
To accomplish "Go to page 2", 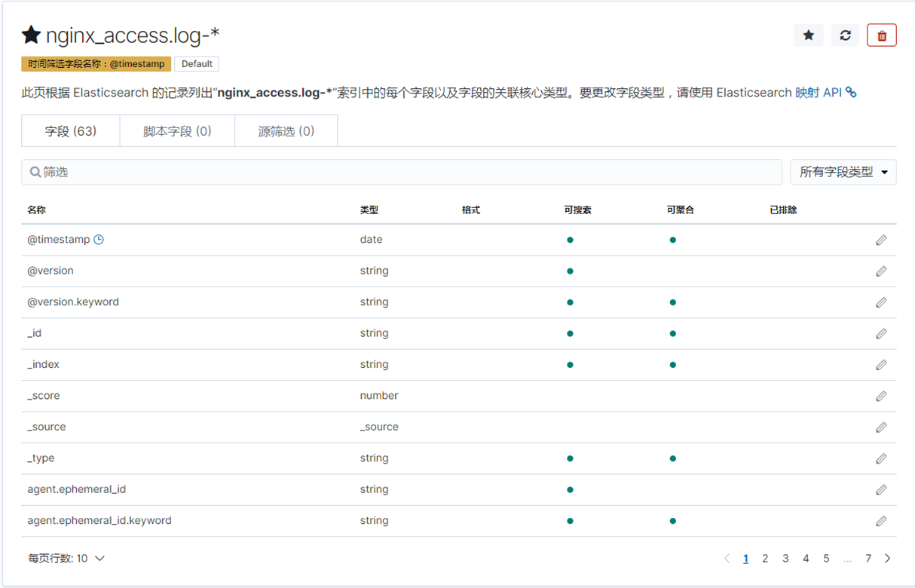I will click(x=765, y=559).
